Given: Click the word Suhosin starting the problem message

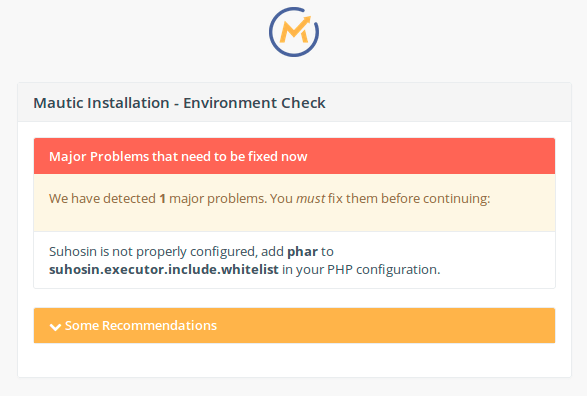Looking at the screenshot, I should (73, 251).
